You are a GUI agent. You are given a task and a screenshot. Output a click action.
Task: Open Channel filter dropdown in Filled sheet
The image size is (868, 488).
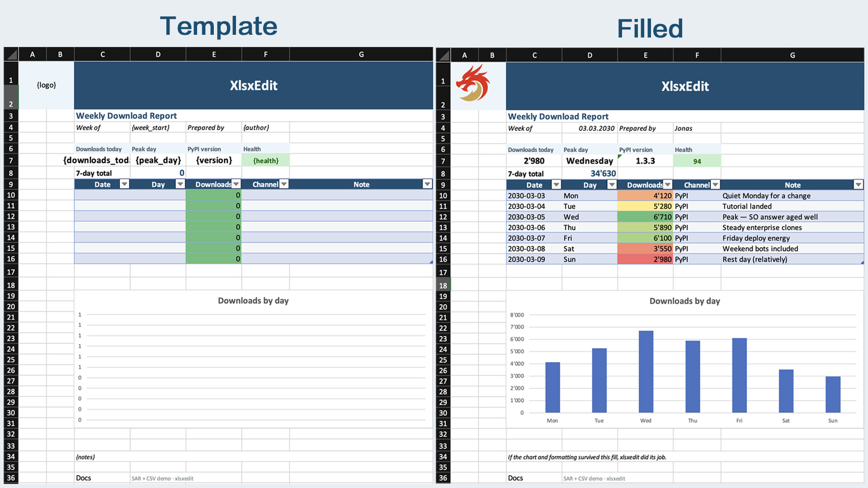pyautogui.click(x=716, y=185)
